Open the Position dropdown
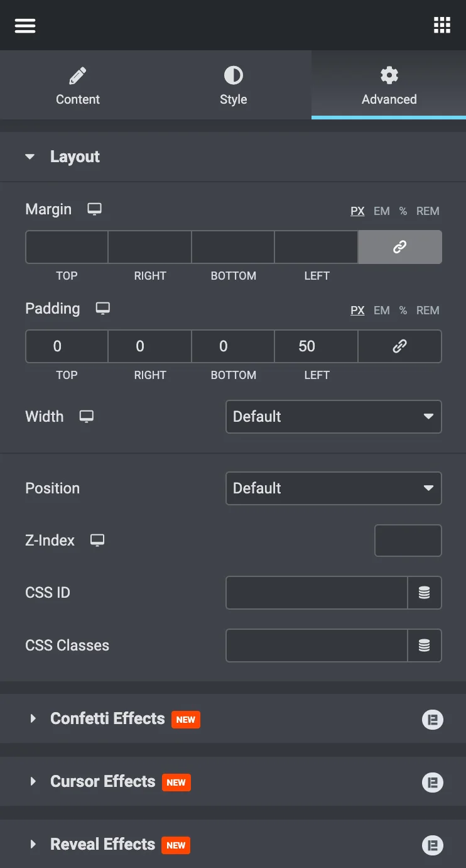The height and width of the screenshot is (868, 466). click(x=333, y=488)
